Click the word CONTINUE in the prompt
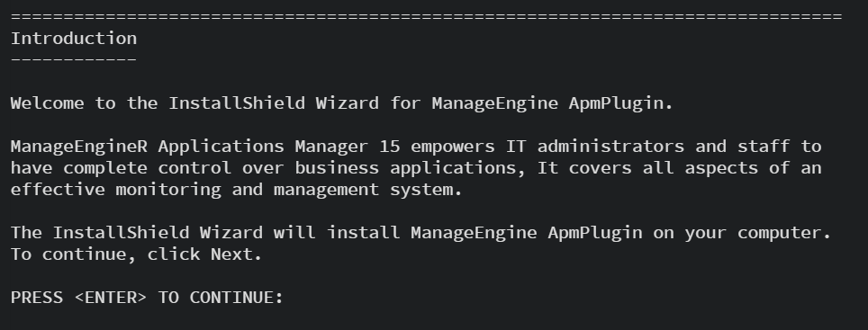 coord(231,298)
